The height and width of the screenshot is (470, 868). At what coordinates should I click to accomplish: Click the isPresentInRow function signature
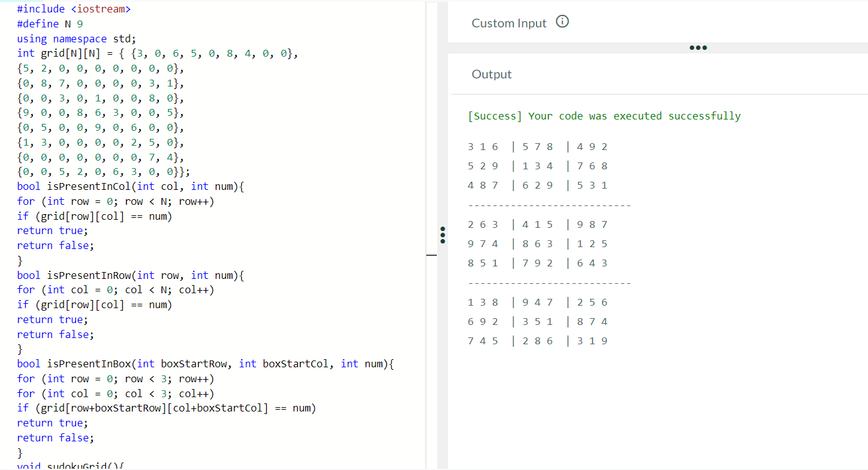pyautogui.click(x=131, y=275)
